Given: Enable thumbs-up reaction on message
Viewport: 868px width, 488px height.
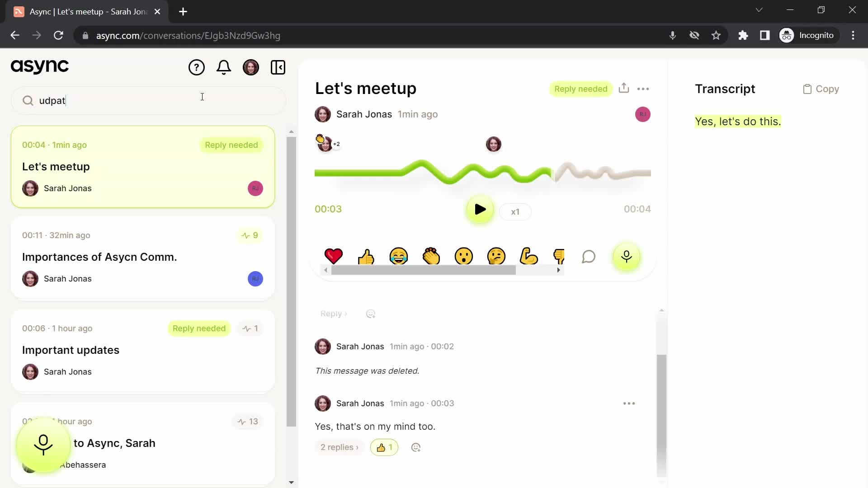Looking at the screenshot, I should [367, 256].
